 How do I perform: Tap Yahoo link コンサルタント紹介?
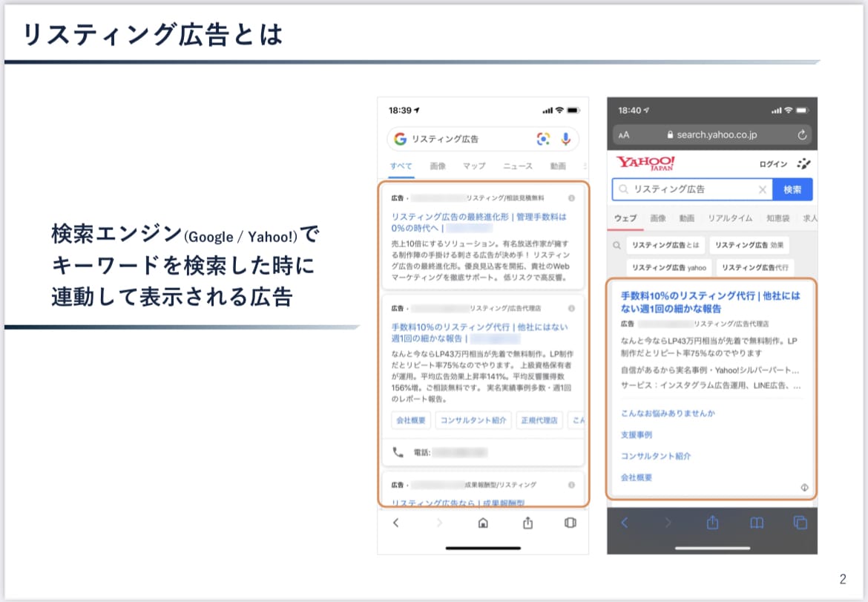pyautogui.click(x=655, y=456)
